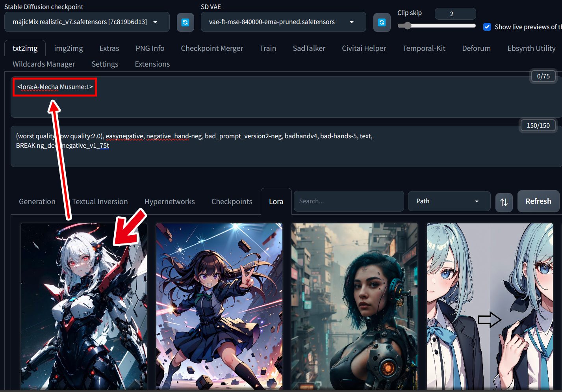Screen dimensions: 562x392
Task: Click the SD VAE refresh icon
Action: click(381, 22)
